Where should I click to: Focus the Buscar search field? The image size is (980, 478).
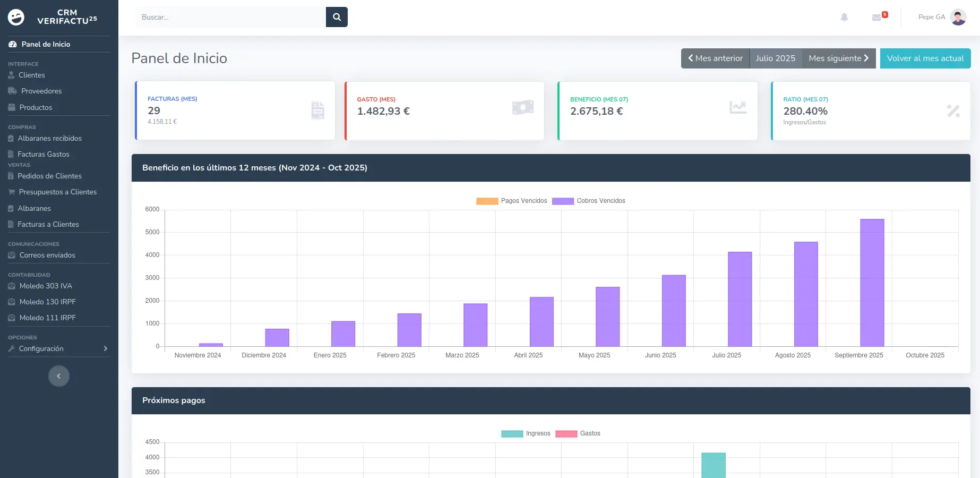click(231, 17)
